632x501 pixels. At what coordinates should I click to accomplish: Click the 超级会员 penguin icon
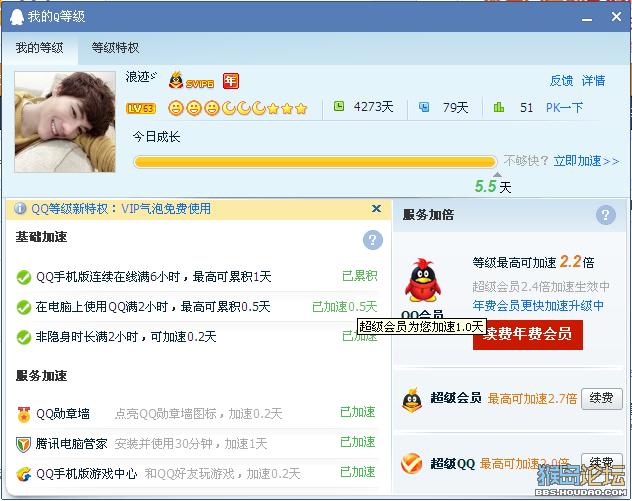coord(412,400)
